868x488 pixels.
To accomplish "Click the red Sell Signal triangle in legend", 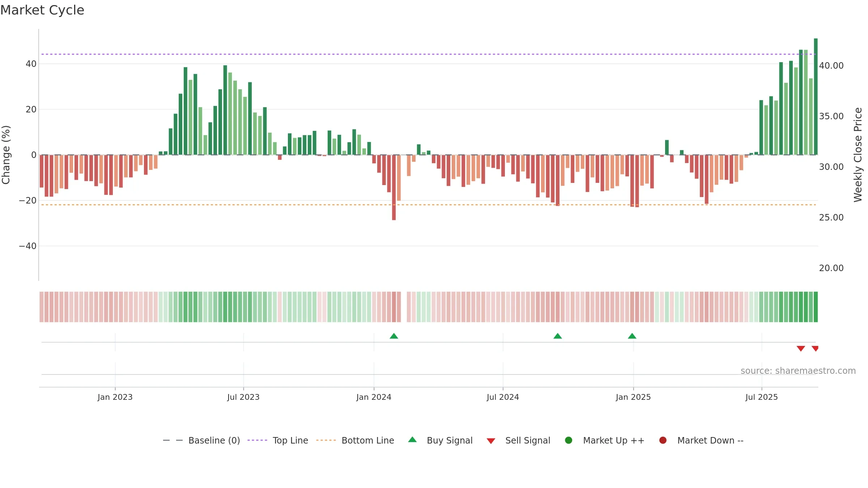I will coord(491,441).
